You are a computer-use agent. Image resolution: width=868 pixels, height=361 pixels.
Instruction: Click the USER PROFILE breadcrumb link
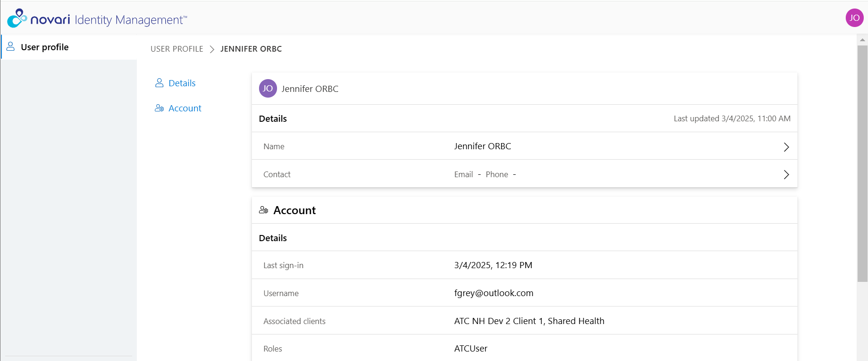coord(177,49)
